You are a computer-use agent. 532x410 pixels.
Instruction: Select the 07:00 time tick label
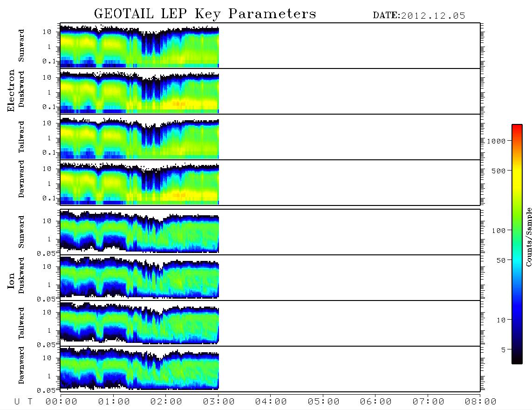[429, 402]
